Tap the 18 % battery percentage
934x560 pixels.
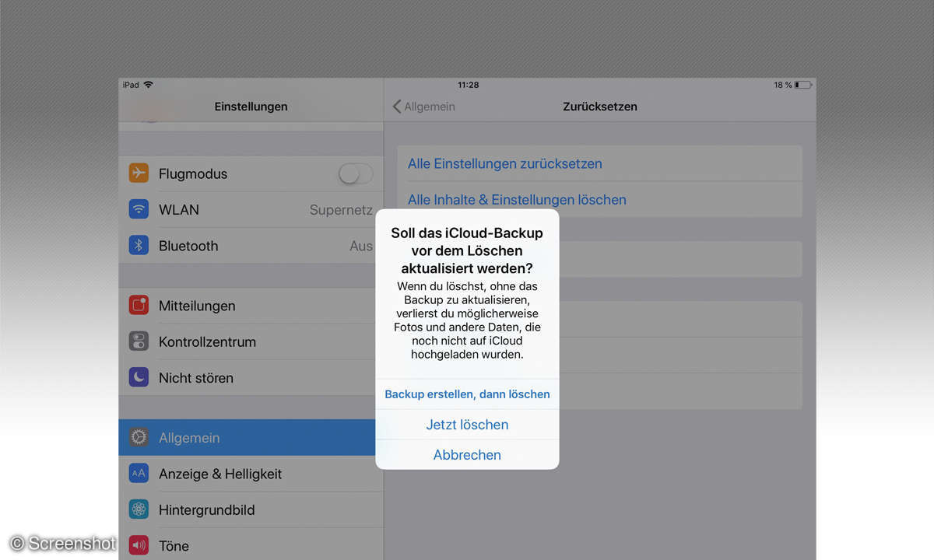[x=783, y=85]
